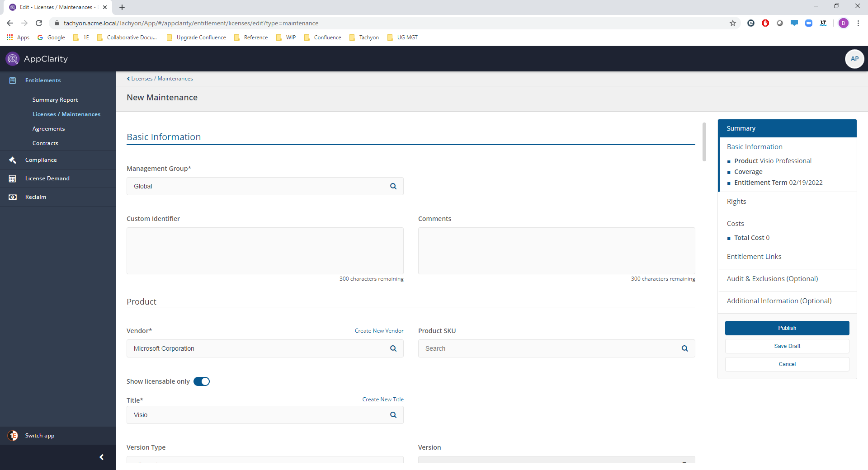Open Agreements in sidebar
The image size is (868, 470).
point(48,129)
